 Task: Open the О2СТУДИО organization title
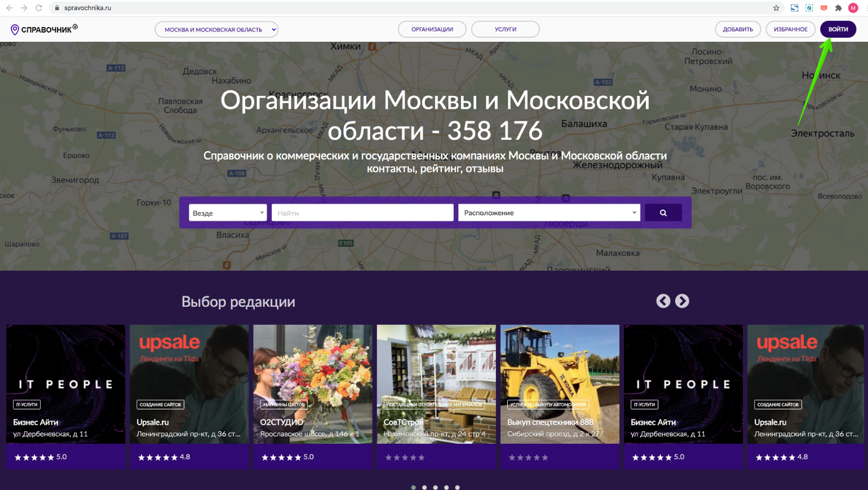click(x=282, y=422)
